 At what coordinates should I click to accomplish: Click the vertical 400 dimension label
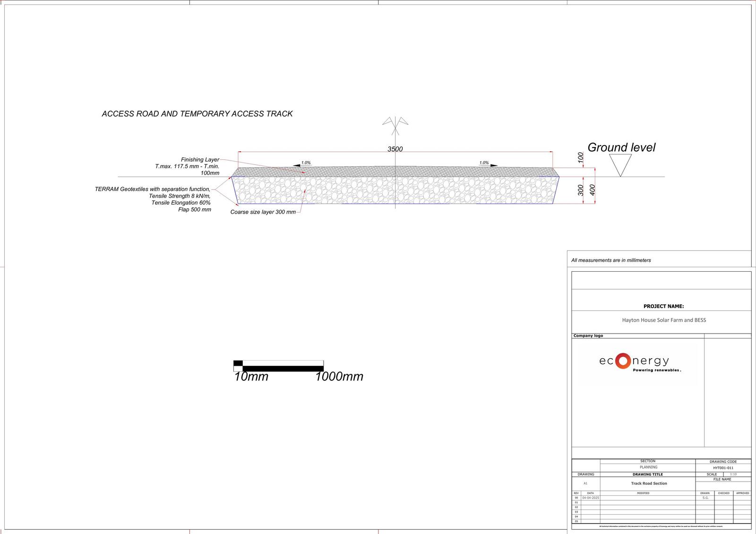point(593,190)
